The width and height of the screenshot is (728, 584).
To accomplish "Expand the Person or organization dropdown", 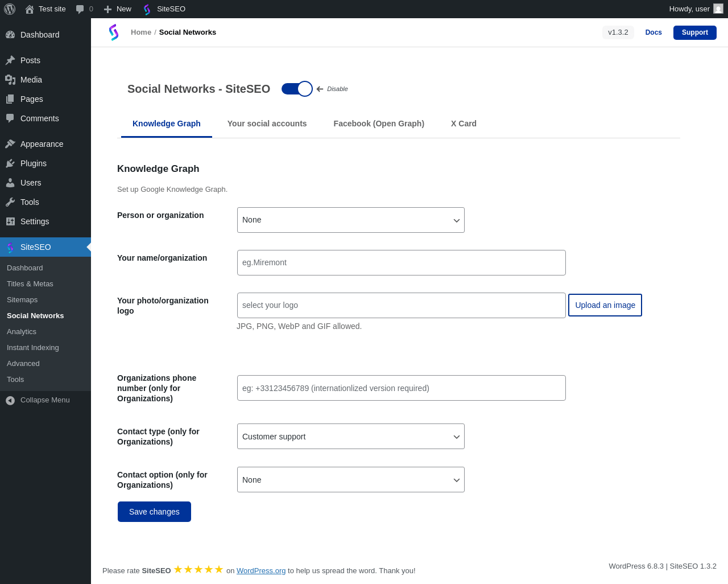I will pos(350,220).
